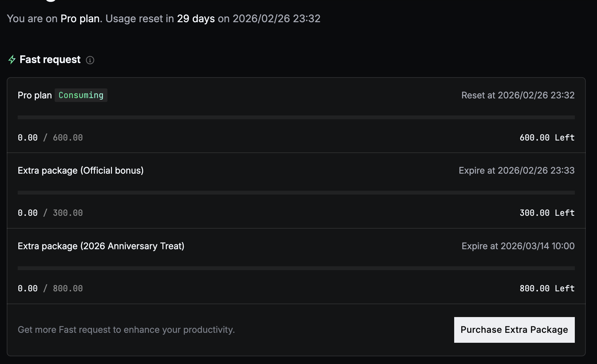Screen dimensions: 597x364
Task: Click the Anniversary Treat package progress bar
Action: [296, 268]
